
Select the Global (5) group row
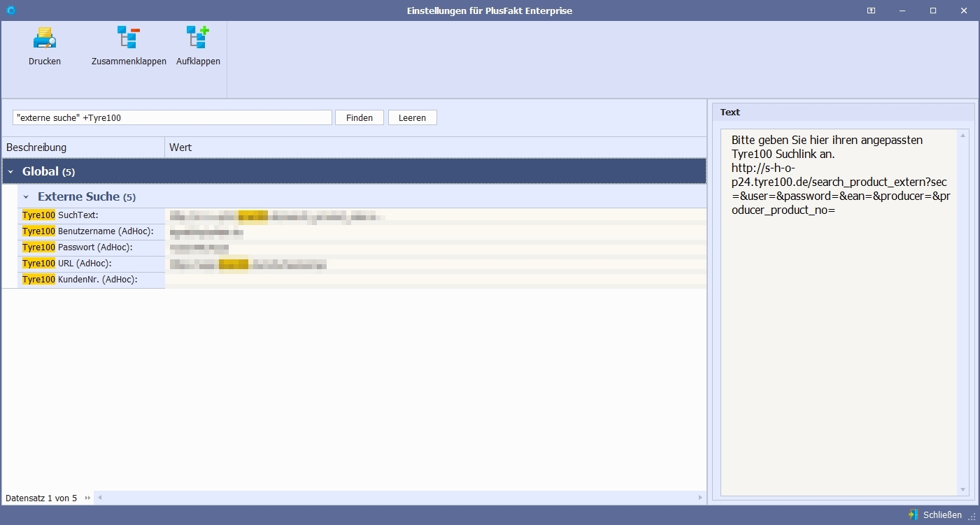(354, 171)
